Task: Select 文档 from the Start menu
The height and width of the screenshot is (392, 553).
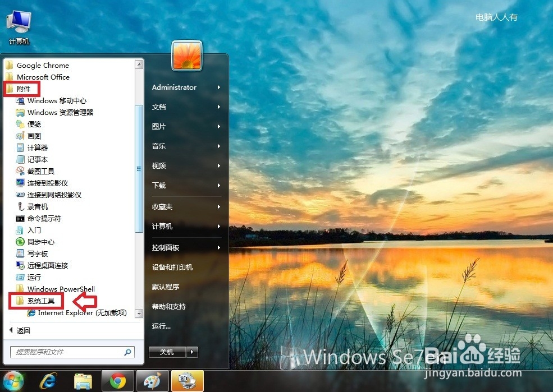Action: 161,107
